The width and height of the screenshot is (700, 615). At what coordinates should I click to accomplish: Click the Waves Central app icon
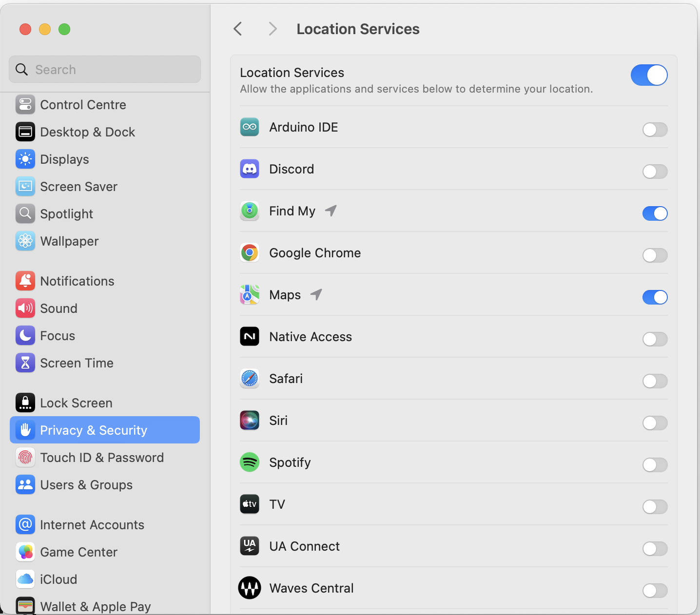250,588
